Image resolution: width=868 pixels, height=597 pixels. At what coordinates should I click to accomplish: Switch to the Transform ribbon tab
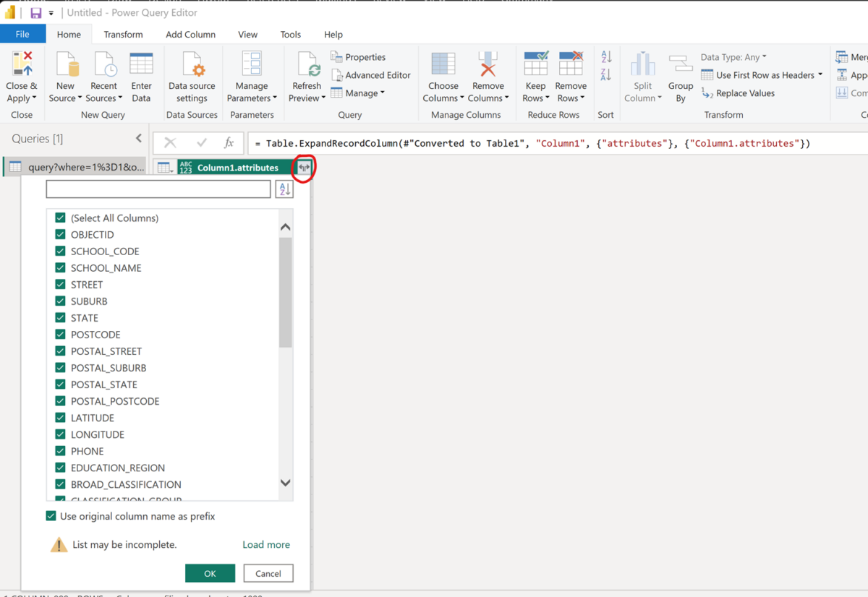pos(123,34)
